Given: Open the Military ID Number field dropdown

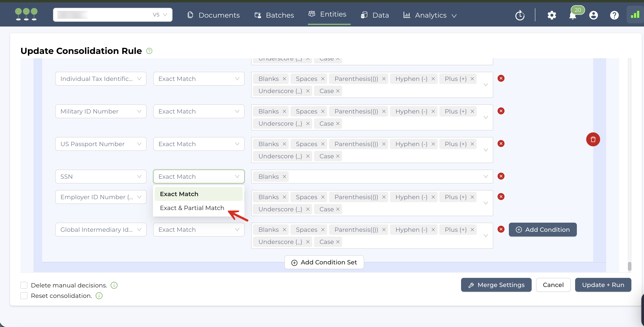Looking at the screenshot, I should click(101, 111).
